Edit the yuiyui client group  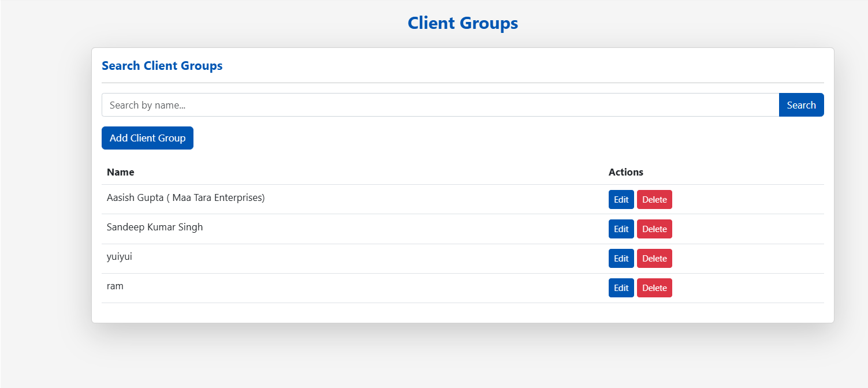pos(621,258)
